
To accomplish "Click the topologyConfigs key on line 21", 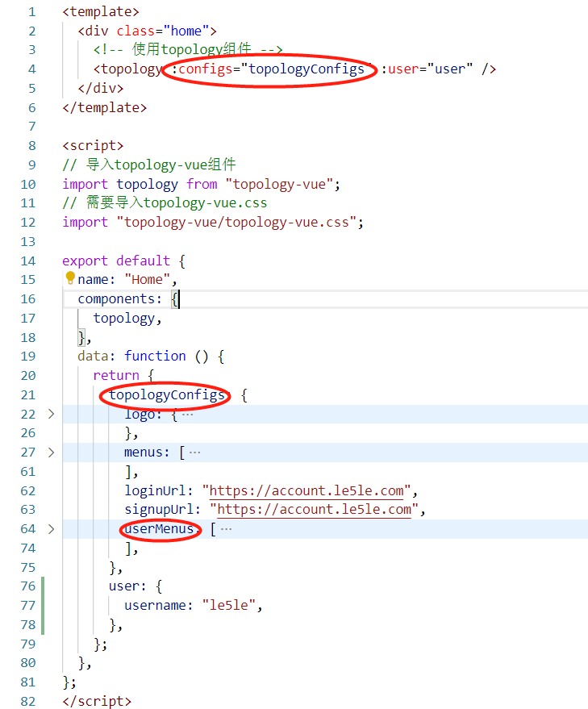I will click(x=166, y=394).
